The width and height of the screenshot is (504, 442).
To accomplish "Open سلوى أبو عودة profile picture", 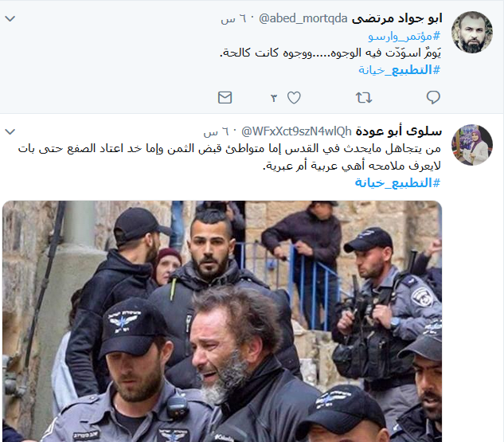I will pos(472,145).
